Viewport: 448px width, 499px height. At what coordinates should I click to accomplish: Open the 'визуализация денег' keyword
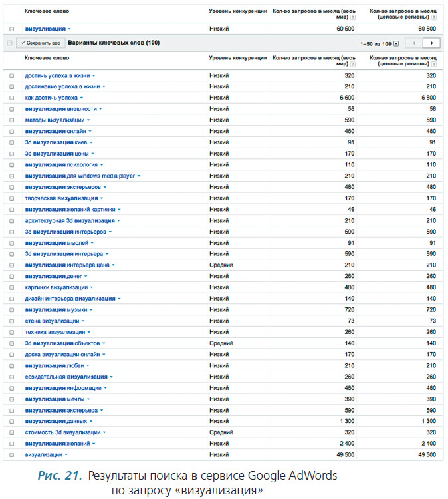(x=53, y=276)
